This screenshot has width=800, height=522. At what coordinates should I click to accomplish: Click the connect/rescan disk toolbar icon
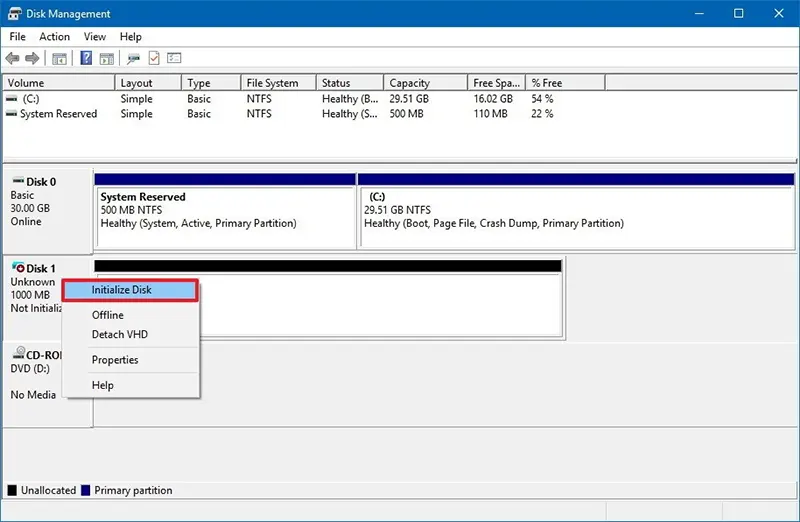pyautogui.click(x=134, y=58)
